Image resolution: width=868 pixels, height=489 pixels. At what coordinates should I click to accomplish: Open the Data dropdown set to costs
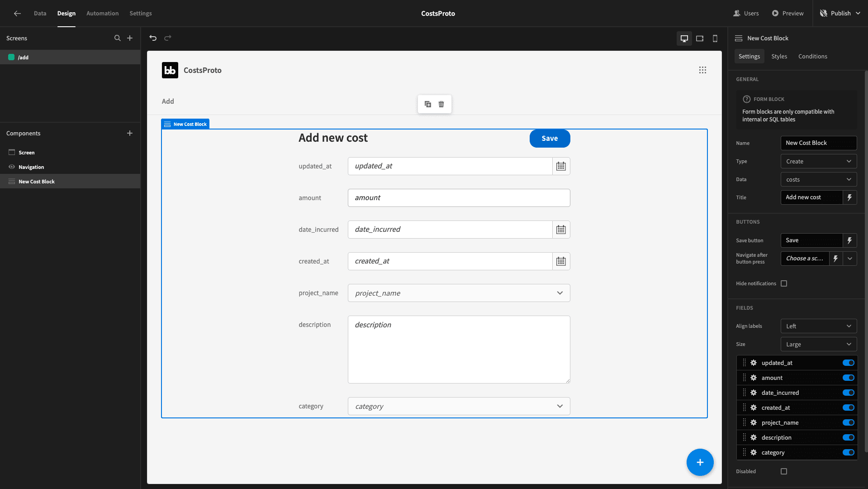[819, 179]
